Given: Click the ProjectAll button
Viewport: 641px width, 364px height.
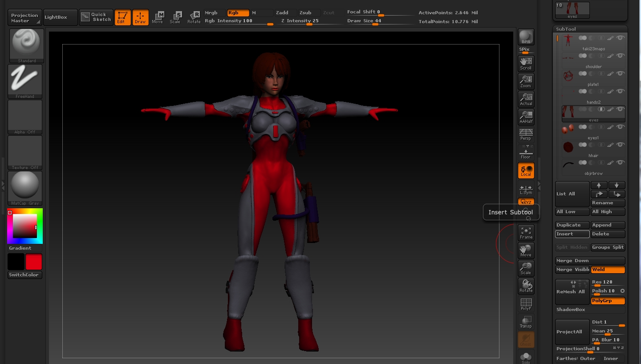Looking at the screenshot, I should point(572,332).
